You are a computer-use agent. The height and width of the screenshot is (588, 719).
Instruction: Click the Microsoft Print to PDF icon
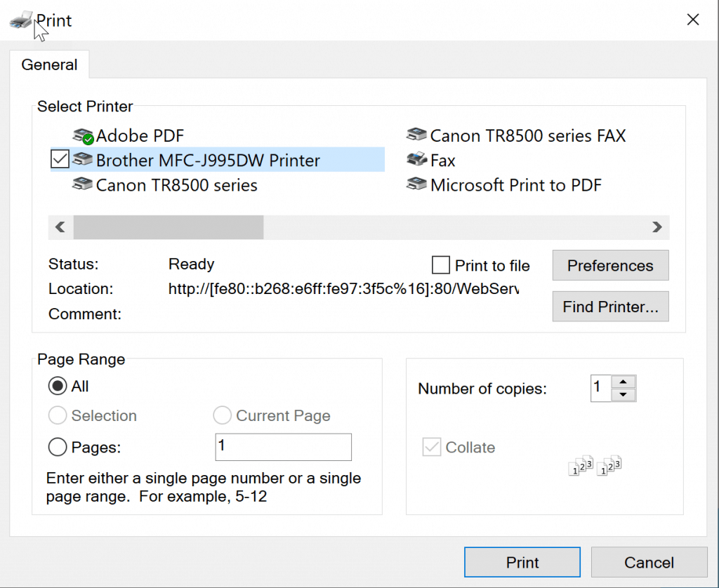416,185
